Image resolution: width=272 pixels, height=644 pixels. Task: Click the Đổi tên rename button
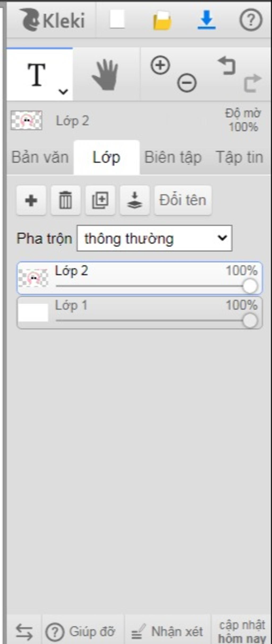coord(183,200)
